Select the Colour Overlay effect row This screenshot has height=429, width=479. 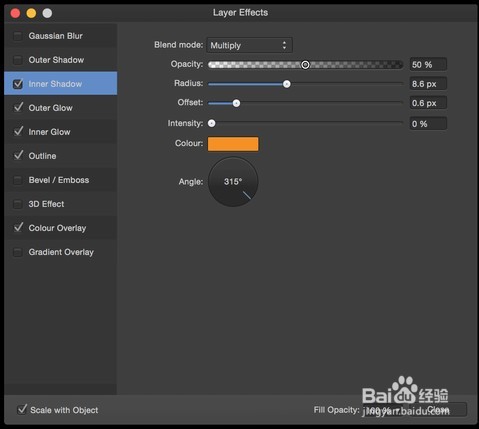(x=61, y=228)
